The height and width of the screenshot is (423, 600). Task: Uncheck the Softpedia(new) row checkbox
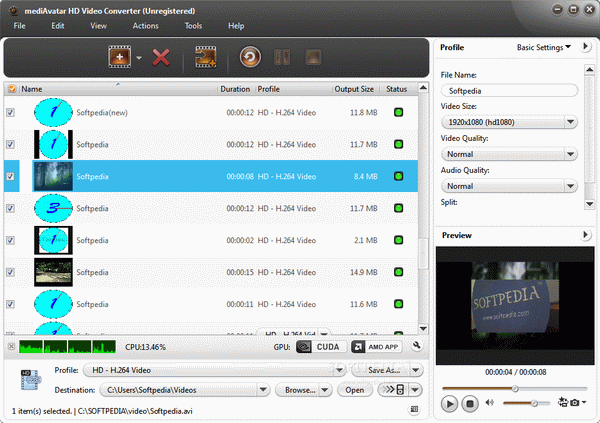[x=10, y=113]
